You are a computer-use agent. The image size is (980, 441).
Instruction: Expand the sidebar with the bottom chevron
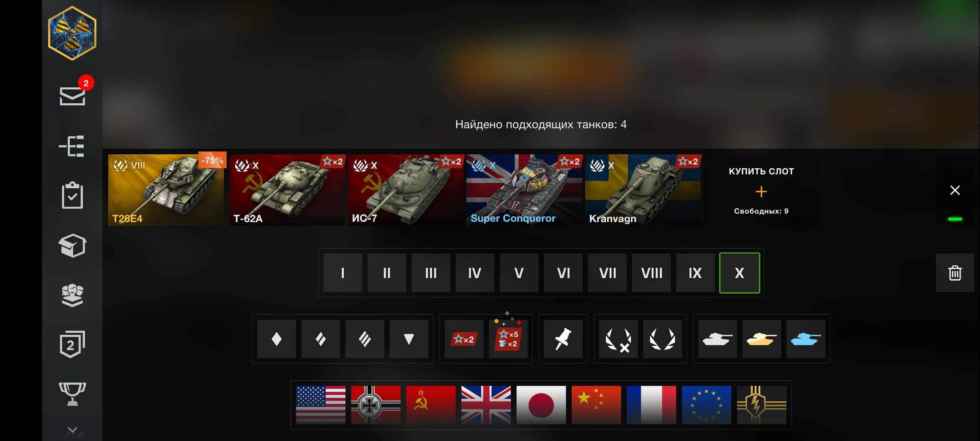tap(72, 430)
